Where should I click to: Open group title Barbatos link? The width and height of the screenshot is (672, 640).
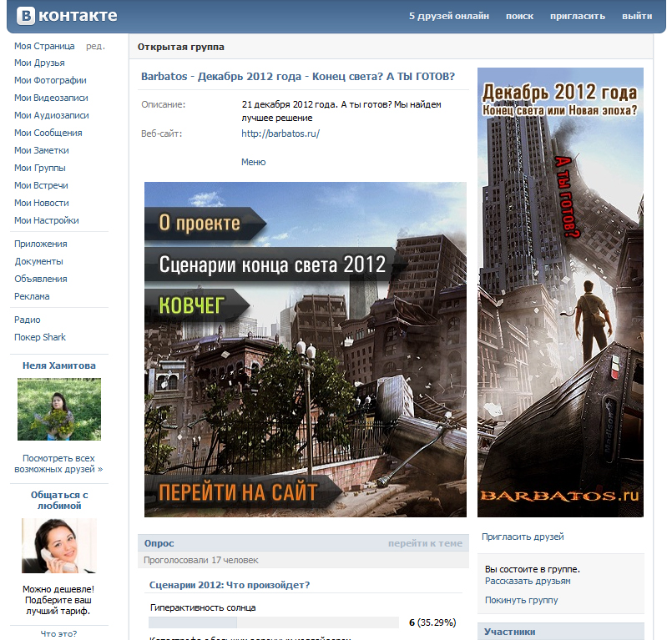[298, 76]
